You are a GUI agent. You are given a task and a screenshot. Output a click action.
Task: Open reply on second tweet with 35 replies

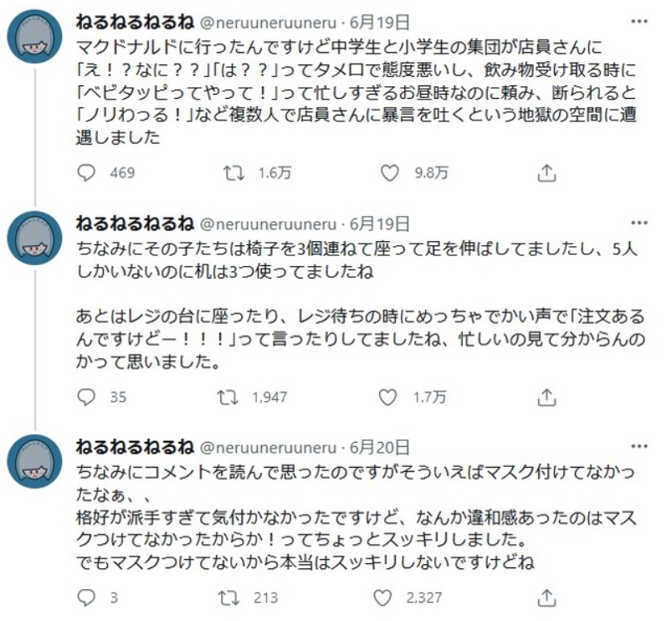pyautogui.click(x=87, y=397)
